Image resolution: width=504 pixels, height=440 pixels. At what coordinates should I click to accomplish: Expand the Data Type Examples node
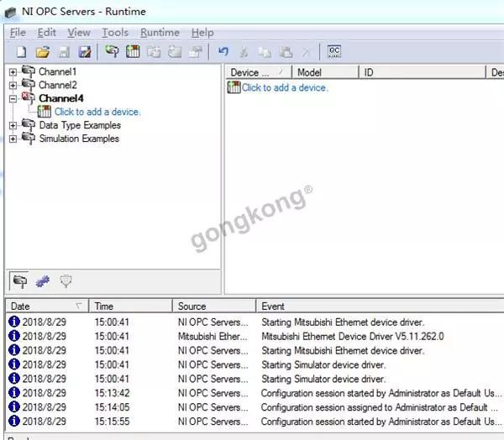[x=13, y=125]
